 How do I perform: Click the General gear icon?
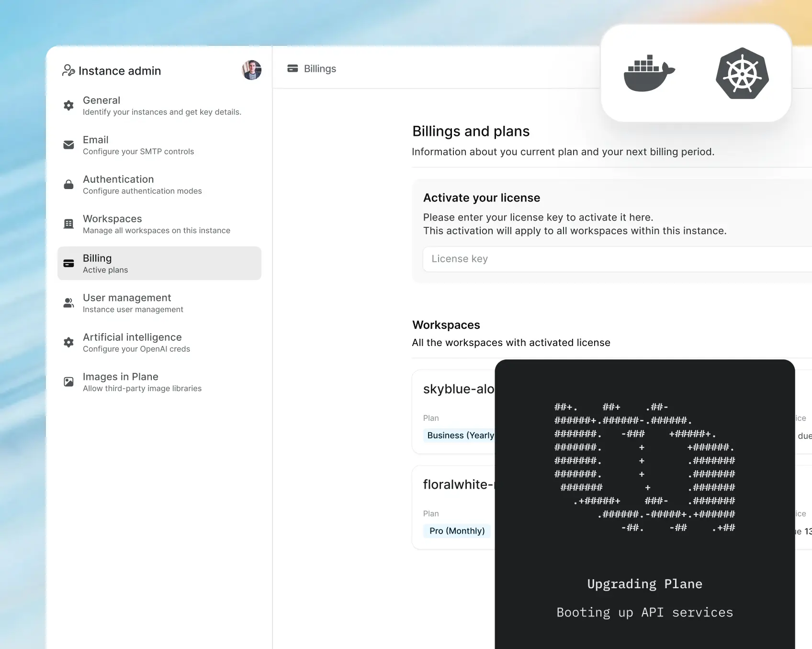click(x=69, y=105)
